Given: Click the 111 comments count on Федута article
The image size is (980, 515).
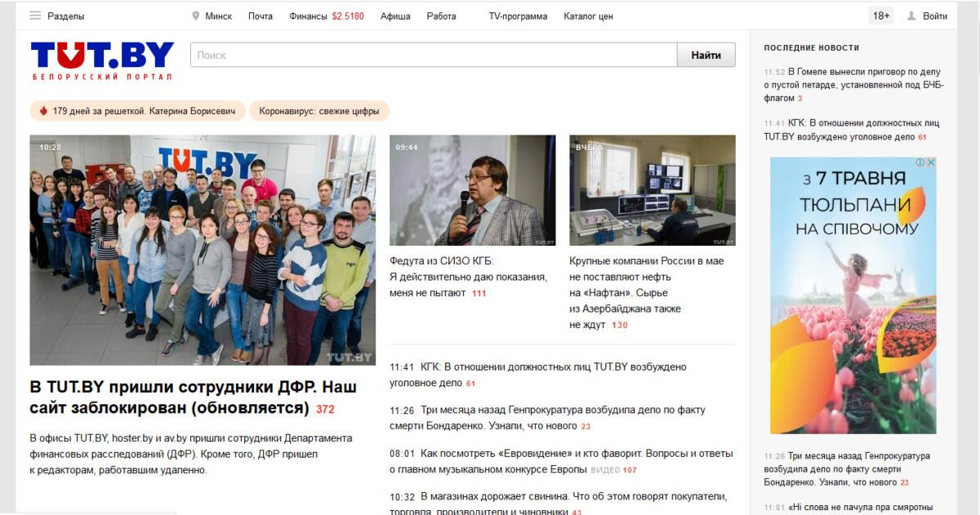Looking at the screenshot, I should click(479, 293).
